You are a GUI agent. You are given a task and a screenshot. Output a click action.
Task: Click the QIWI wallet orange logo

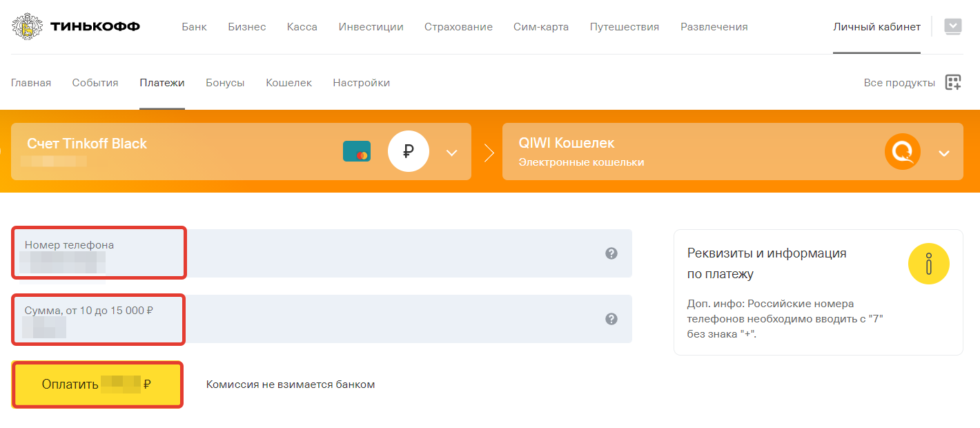point(903,152)
